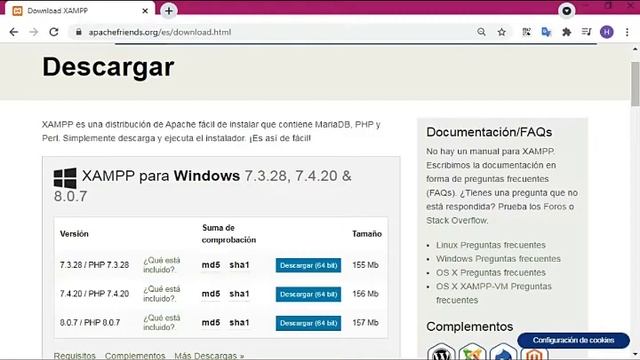Image resolution: width=640 pixels, height=360 pixels.
Task: Open OS X Preguntas frecuentes link
Action: [x=491, y=273]
